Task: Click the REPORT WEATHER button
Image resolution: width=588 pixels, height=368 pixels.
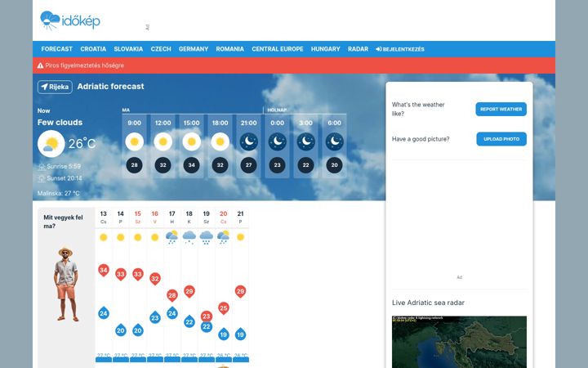Action: pyautogui.click(x=501, y=110)
